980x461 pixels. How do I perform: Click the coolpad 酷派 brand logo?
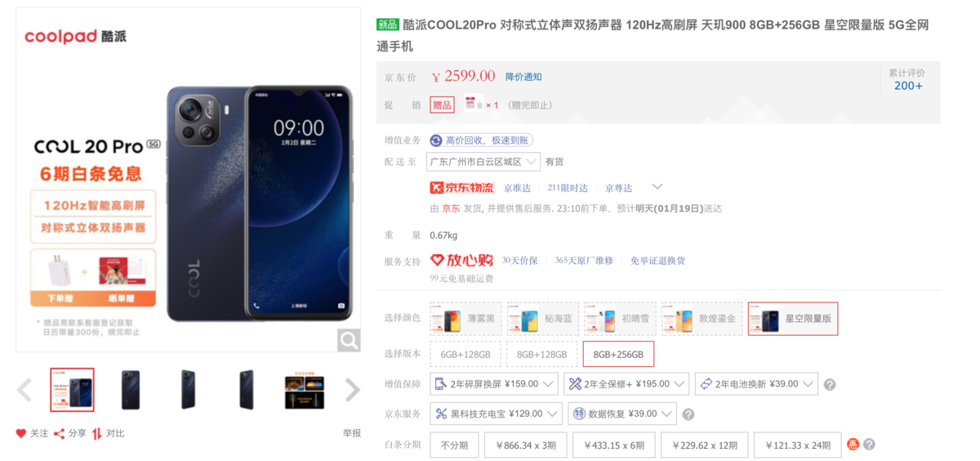(x=75, y=36)
